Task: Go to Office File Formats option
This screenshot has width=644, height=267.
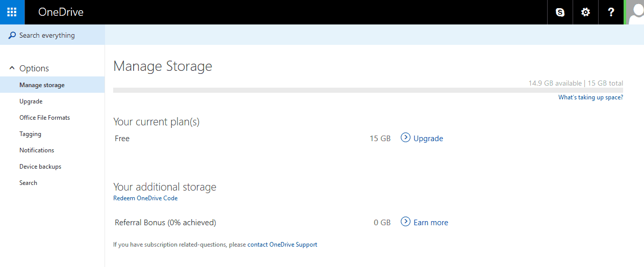Action: [x=44, y=118]
